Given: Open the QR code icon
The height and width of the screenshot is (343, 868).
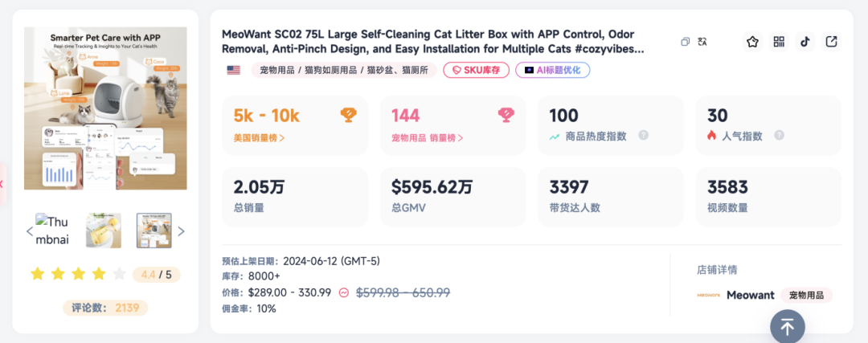Looking at the screenshot, I should (x=779, y=42).
